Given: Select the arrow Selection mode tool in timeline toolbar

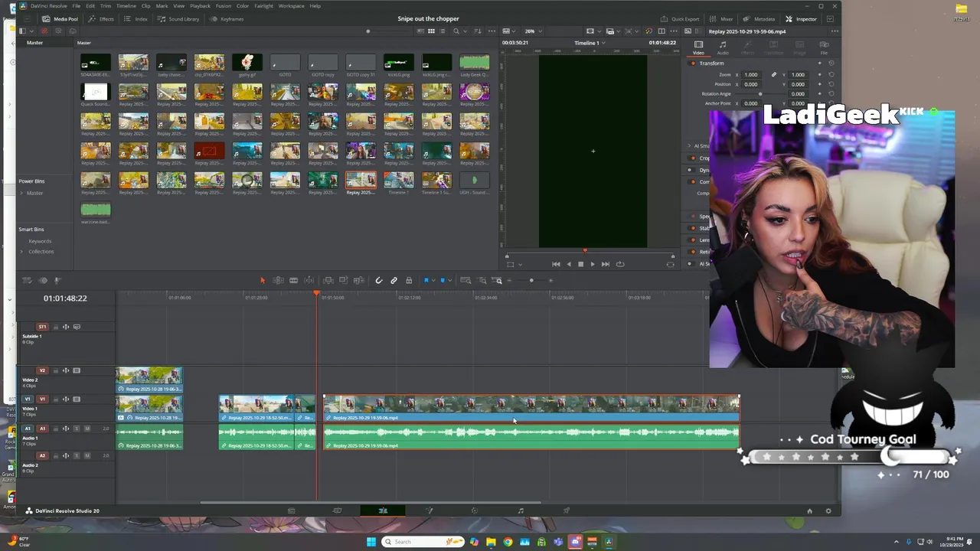Looking at the screenshot, I should tap(262, 281).
